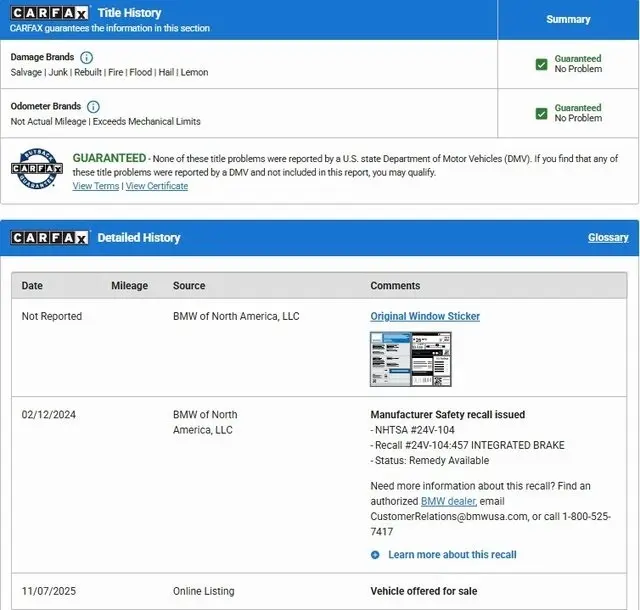Open the Odometer Brands info icon
640x610 pixels.
pyautogui.click(x=93, y=107)
